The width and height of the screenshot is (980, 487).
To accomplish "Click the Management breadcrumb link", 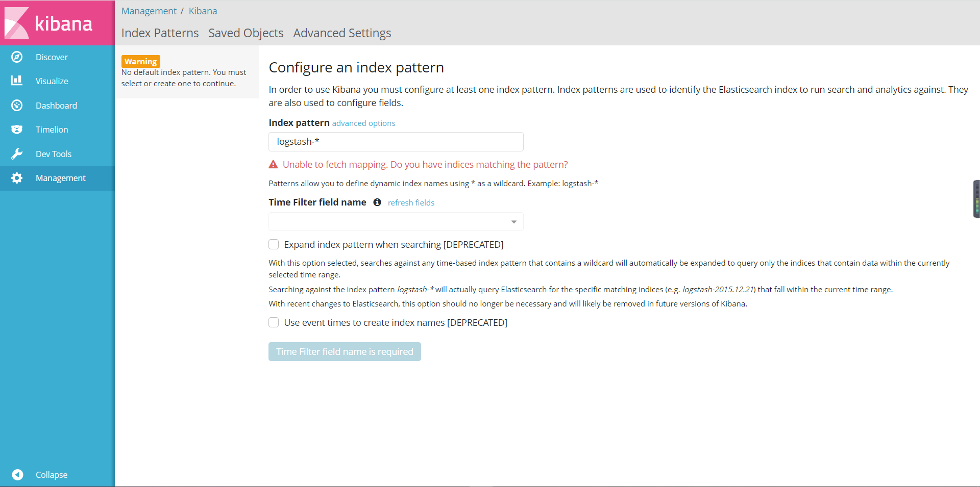I will click(149, 11).
